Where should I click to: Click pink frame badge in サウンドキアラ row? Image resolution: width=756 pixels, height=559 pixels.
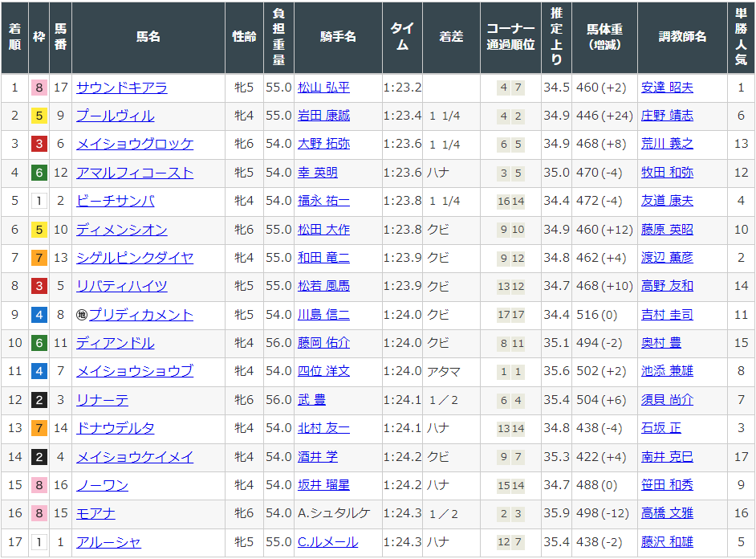[39, 88]
